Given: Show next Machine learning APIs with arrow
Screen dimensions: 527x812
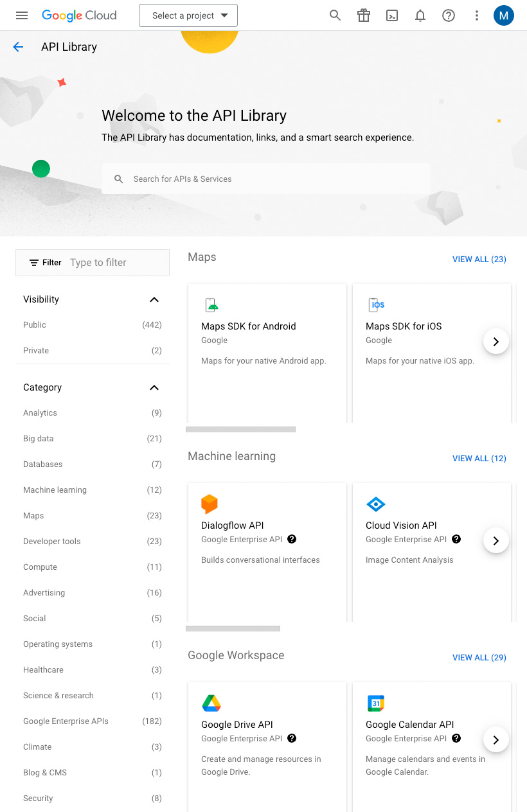Looking at the screenshot, I should tap(496, 541).
